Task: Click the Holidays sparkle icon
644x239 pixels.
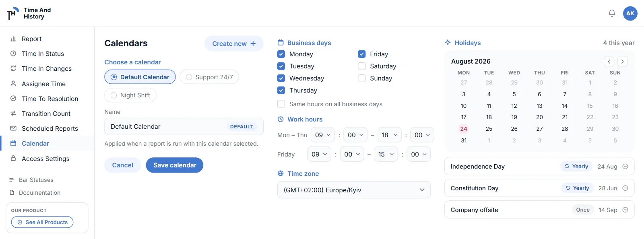Action: click(448, 43)
